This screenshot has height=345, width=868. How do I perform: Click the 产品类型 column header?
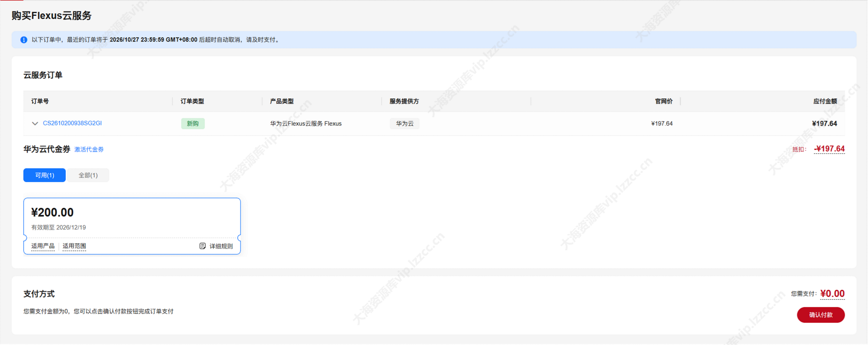tap(282, 101)
